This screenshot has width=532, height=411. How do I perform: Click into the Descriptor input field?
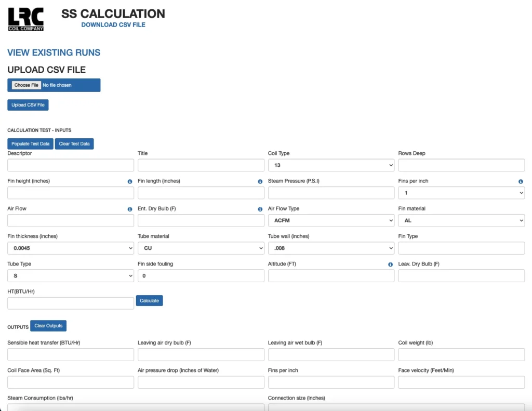click(71, 165)
